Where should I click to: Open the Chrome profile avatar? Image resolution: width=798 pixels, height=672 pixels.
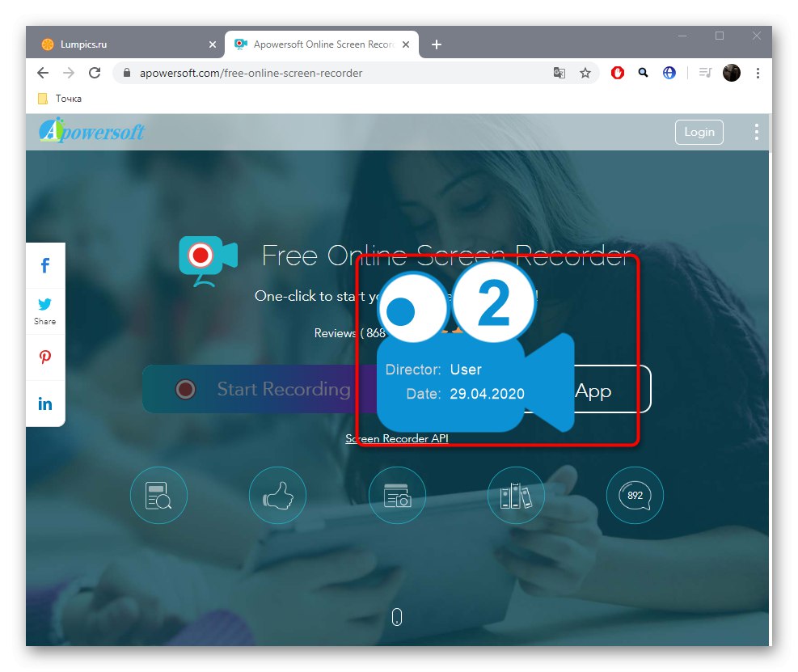tap(732, 73)
